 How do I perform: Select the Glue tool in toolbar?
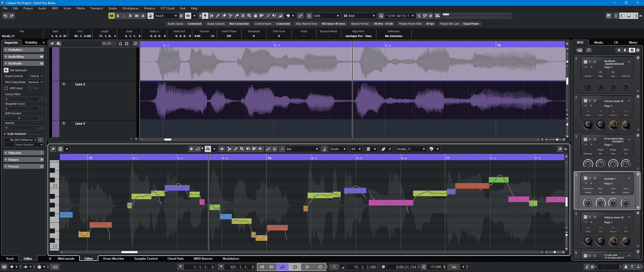236,16
